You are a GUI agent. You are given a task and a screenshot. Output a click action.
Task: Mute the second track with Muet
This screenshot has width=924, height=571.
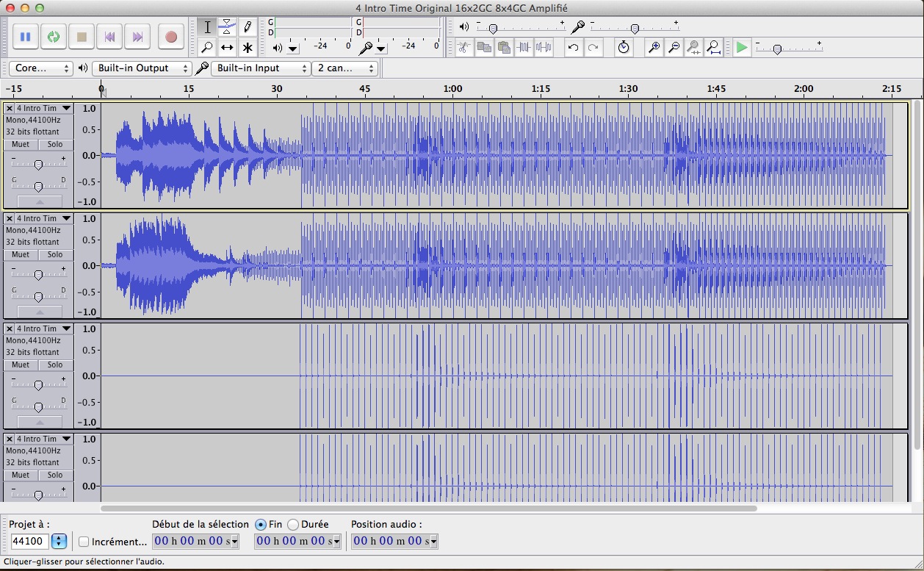point(21,254)
